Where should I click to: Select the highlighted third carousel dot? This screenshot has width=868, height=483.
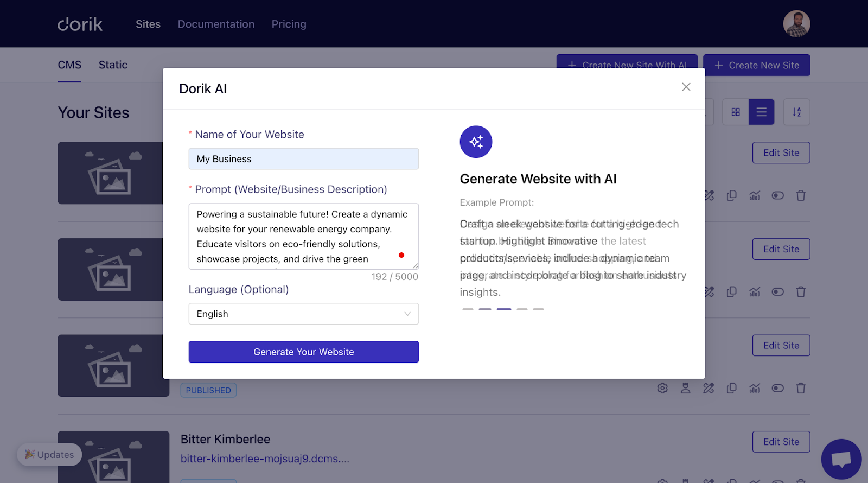point(504,309)
